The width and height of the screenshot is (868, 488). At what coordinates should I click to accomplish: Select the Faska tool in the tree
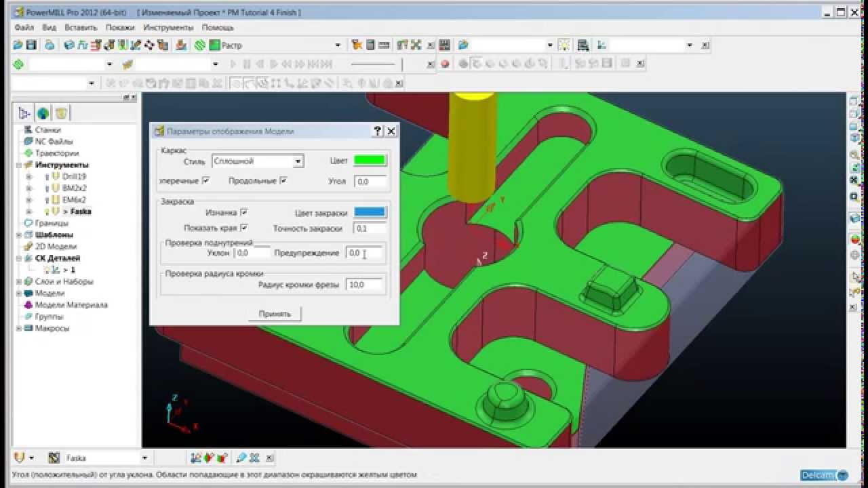click(80, 211)
